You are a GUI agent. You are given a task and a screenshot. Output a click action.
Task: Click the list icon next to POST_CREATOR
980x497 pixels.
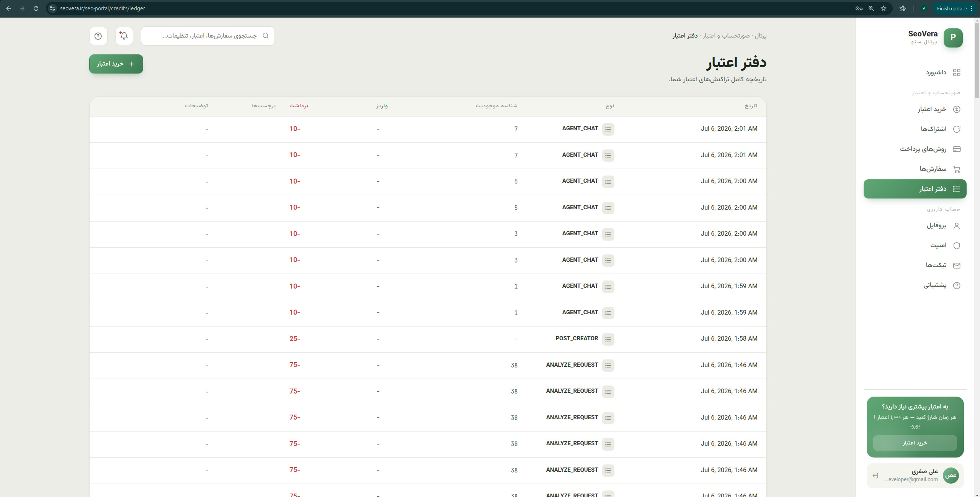point(608,339)
